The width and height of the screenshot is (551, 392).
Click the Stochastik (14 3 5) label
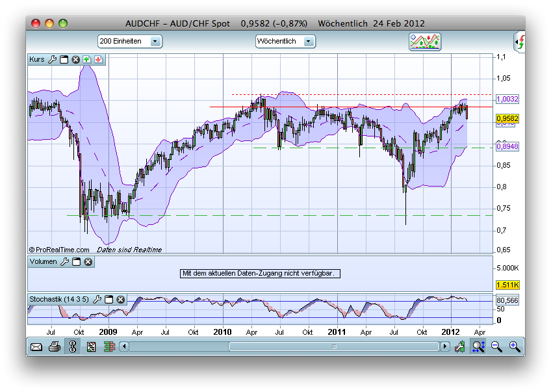tap(59, 299)
